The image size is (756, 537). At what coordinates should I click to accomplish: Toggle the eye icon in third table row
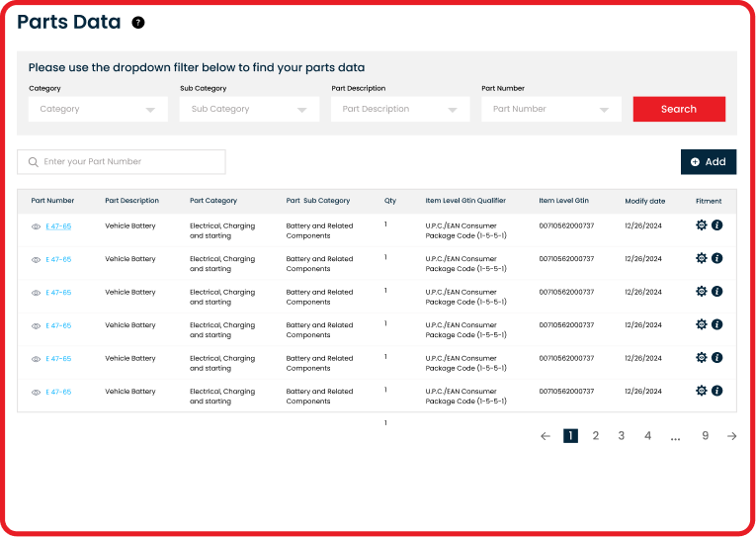pos(36,293)
